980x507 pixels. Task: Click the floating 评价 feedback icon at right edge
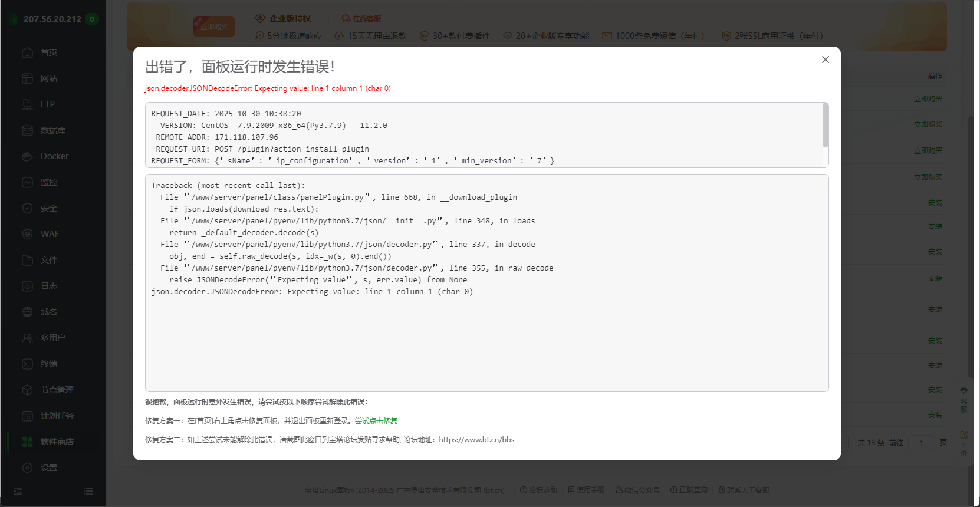963,443
